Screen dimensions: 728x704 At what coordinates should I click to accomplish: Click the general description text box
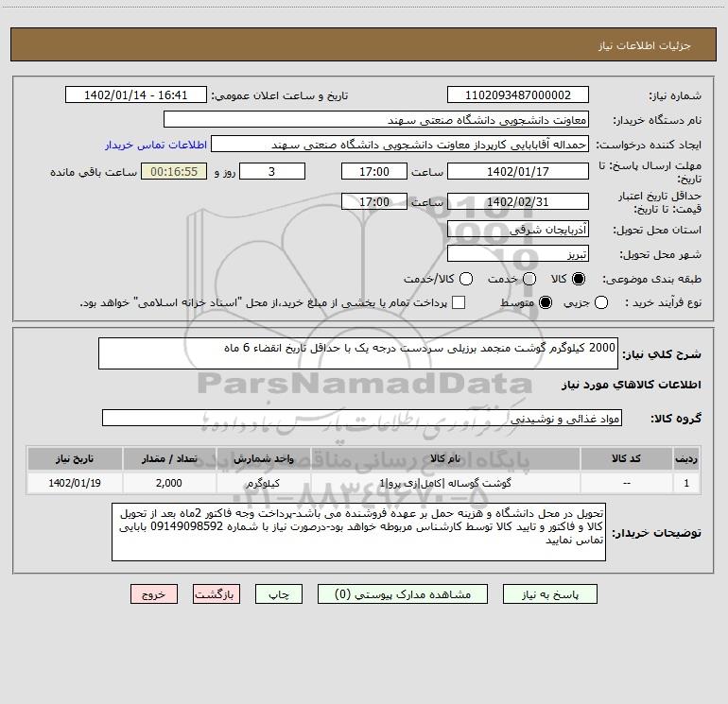coord(358,353)
